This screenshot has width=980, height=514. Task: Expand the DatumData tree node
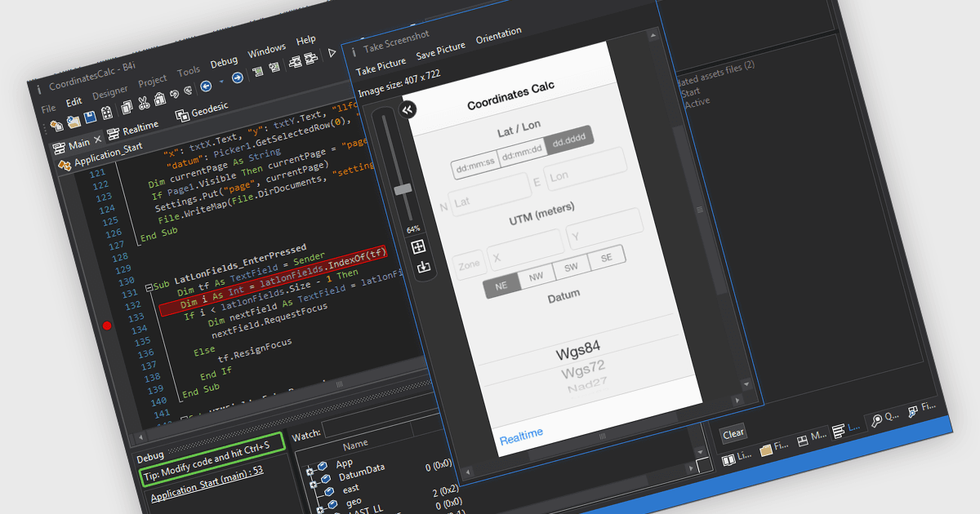point(313,485)
